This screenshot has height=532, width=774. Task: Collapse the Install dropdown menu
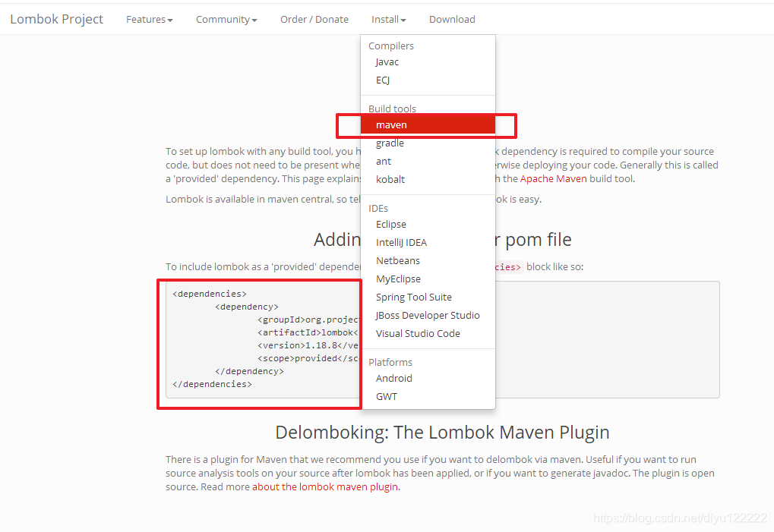pyautogui.click(x=388, y=19)
